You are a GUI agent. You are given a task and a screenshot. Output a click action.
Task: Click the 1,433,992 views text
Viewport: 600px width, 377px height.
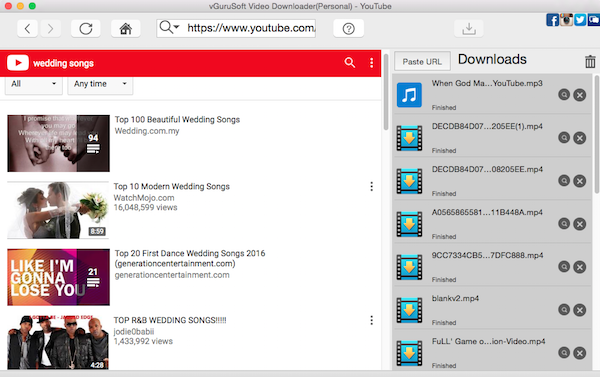[x=143, y=341]
